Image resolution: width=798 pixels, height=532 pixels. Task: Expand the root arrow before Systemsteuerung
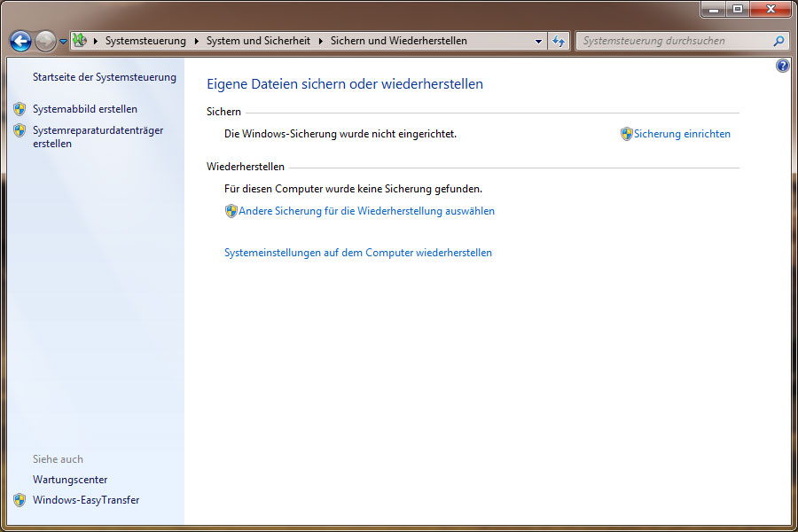95,41
